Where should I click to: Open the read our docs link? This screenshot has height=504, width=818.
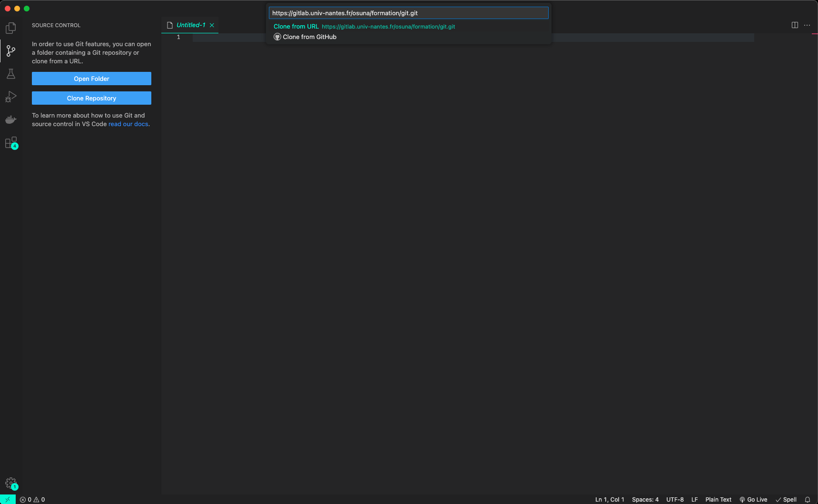(128, 124)
